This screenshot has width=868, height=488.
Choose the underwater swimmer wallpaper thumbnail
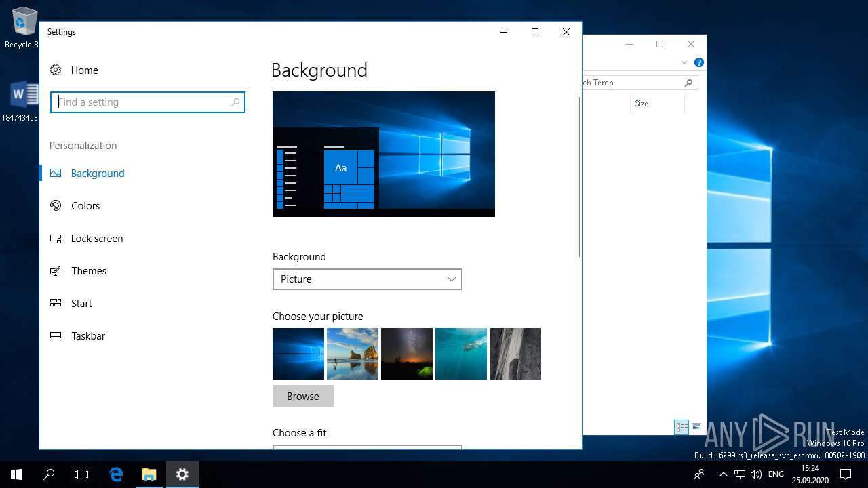[461, 354]
